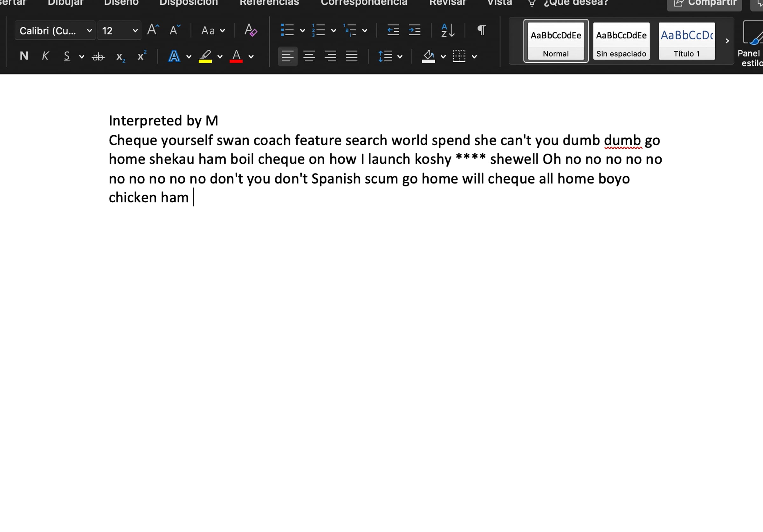Apply the yellow highlight color

(x=205, y=57)
